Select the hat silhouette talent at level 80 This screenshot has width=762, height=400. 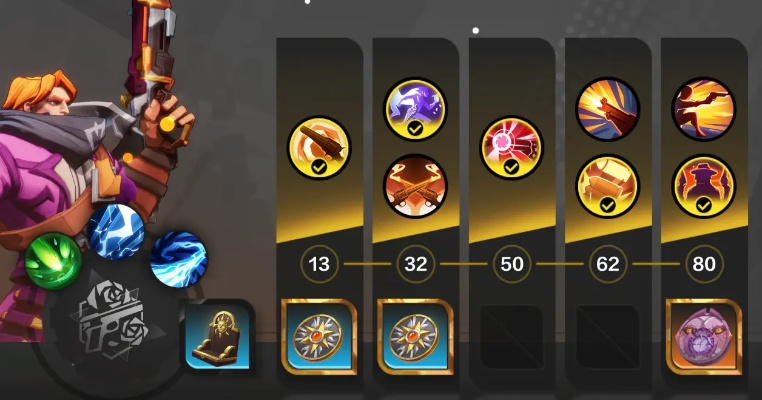tap(704, 186)
